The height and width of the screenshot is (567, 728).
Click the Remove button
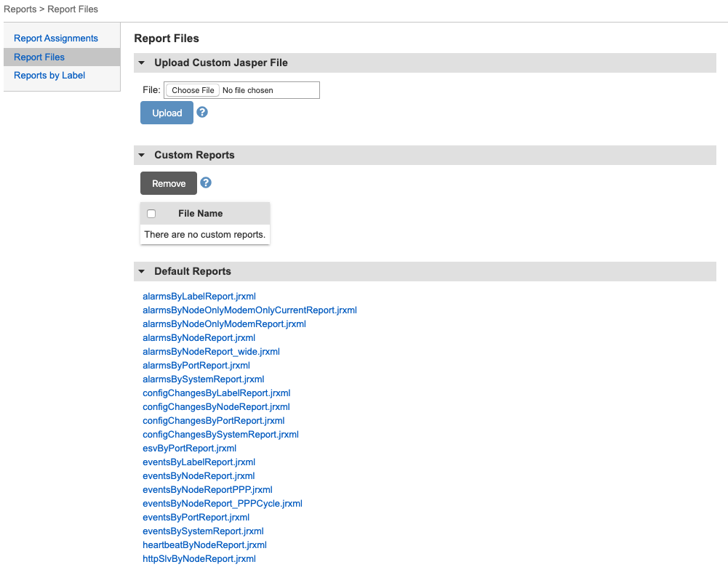[x=169, y=183]
